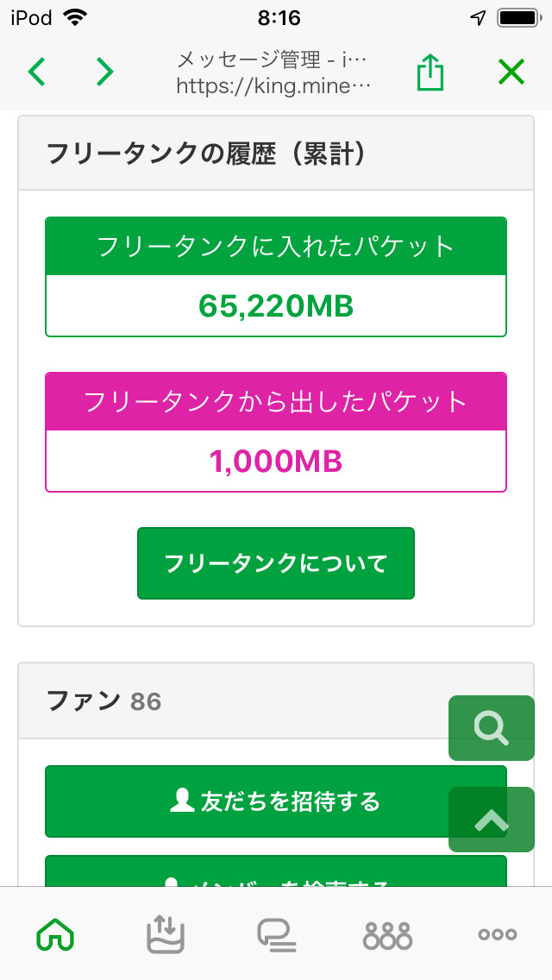This screenshot has width=552, height=980.
Task: Go back to the previous page
Action: [x=37, y=72]
